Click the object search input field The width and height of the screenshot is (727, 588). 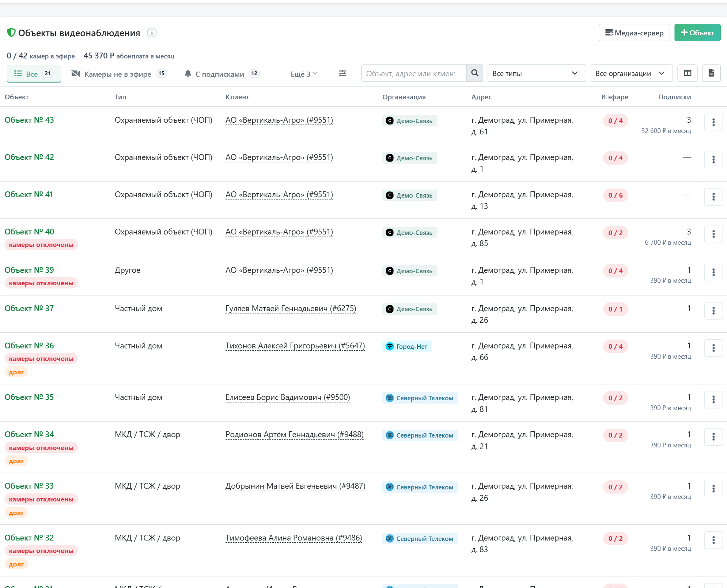(x=414, y=73)
